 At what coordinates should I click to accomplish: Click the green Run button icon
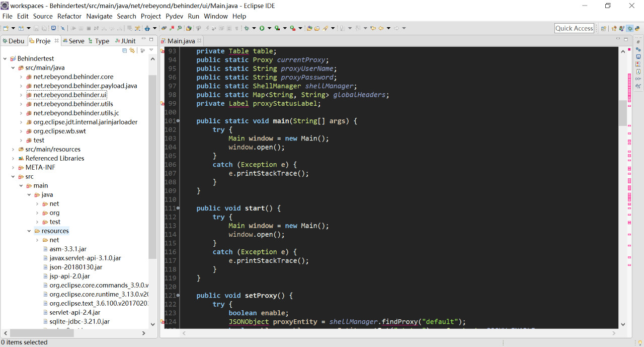click(x=262, y=28)
